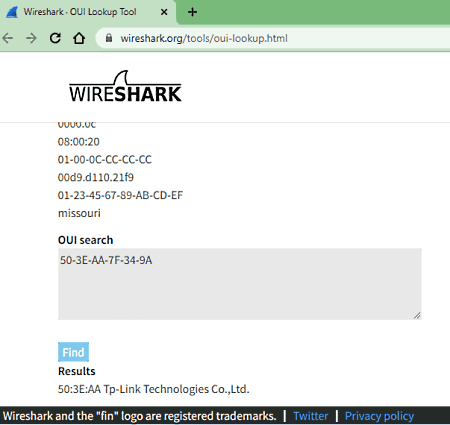Click the registered trademarks footer text
The height and width of the screenshot is (425, 450).
point(140,416)
